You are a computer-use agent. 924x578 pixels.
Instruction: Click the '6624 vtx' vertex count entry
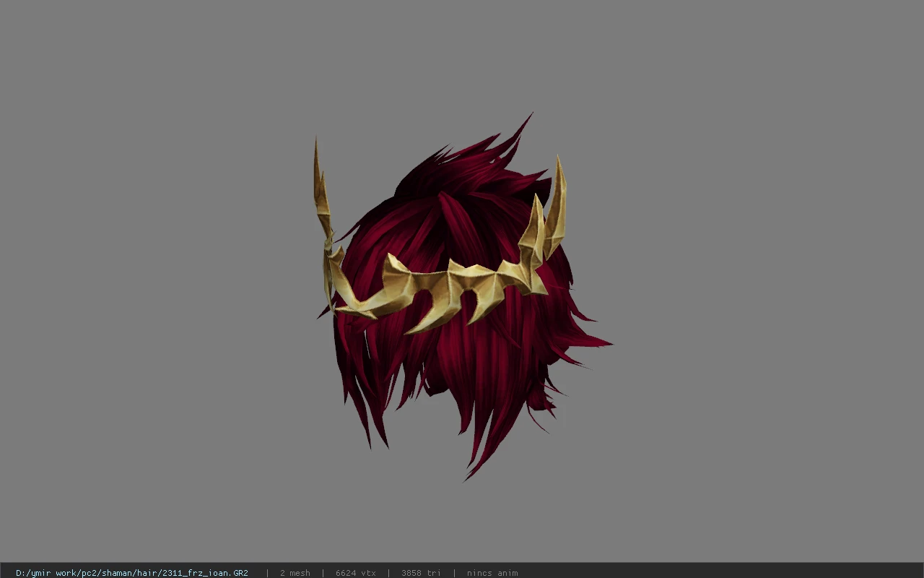[356, 573]
